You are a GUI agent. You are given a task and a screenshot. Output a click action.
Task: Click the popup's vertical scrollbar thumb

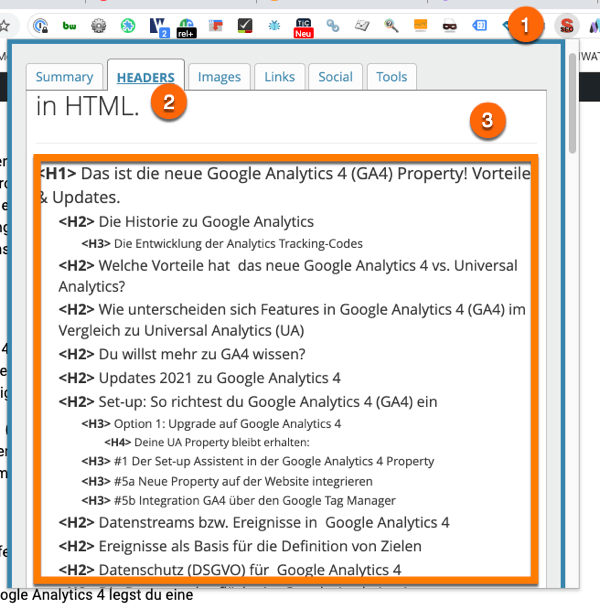572,103
